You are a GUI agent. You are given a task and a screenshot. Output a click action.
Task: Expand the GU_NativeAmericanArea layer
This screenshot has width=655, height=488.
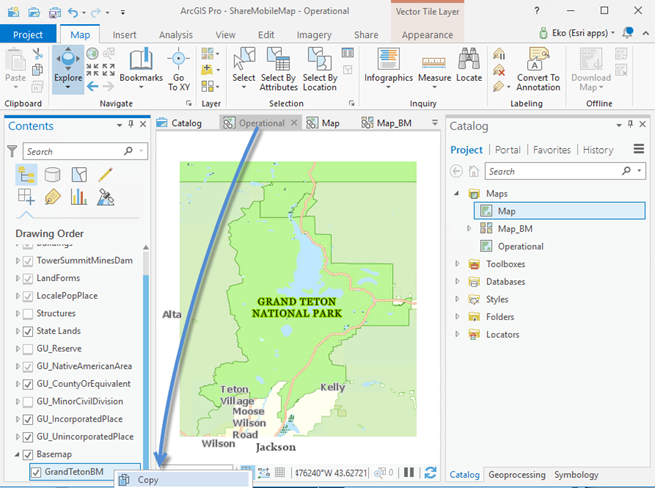(17, 366)
